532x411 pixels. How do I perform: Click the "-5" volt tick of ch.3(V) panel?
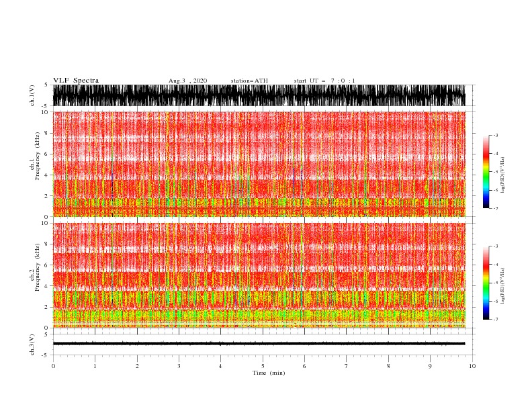point(45,355)
